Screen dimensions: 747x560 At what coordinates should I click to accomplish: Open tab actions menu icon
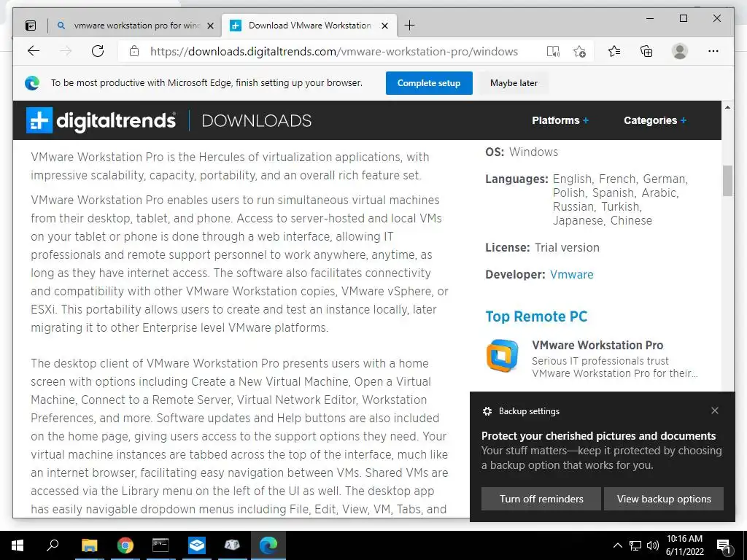[x=31, y=26]
